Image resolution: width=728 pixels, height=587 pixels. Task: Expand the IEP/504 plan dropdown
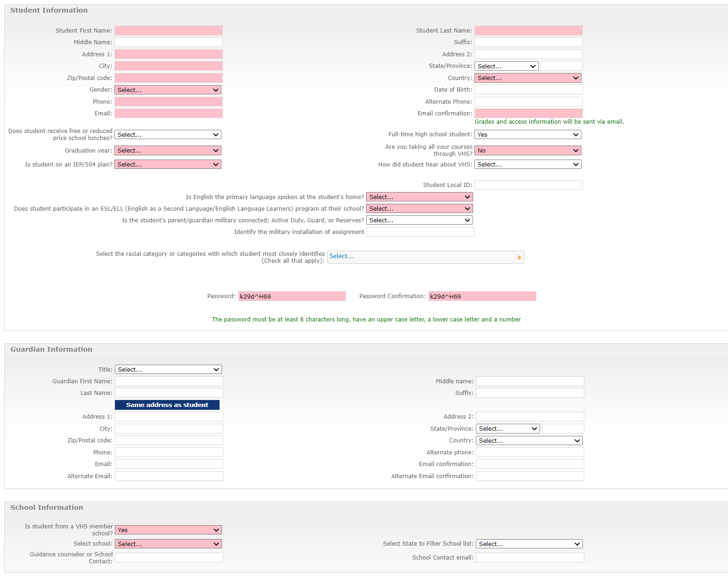coord(167,165)
